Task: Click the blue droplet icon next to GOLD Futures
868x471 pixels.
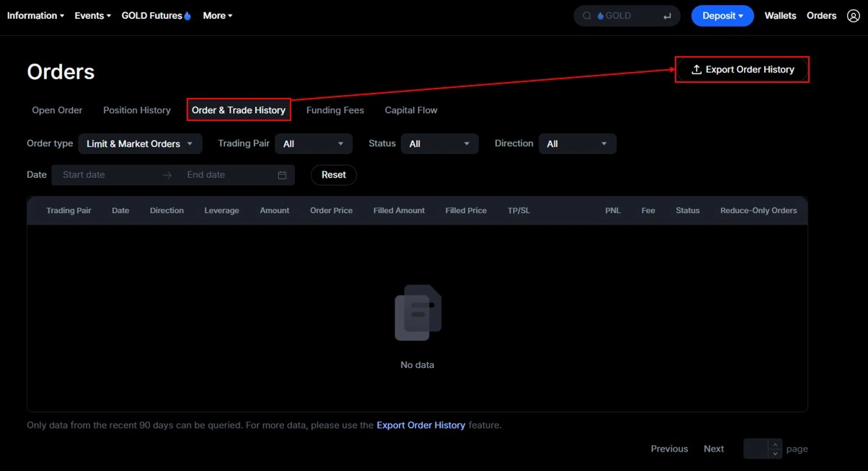Action: click(187, 16)
